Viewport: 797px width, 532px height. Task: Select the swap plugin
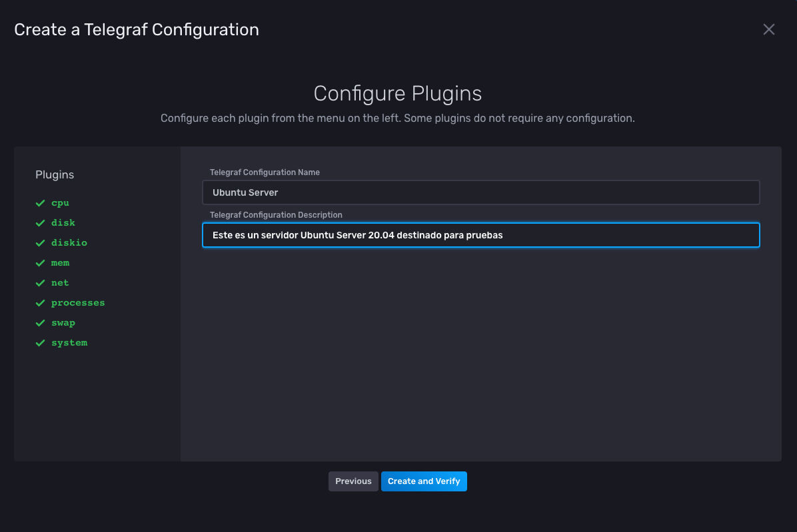pyautogui.click(x=63, y=323)
